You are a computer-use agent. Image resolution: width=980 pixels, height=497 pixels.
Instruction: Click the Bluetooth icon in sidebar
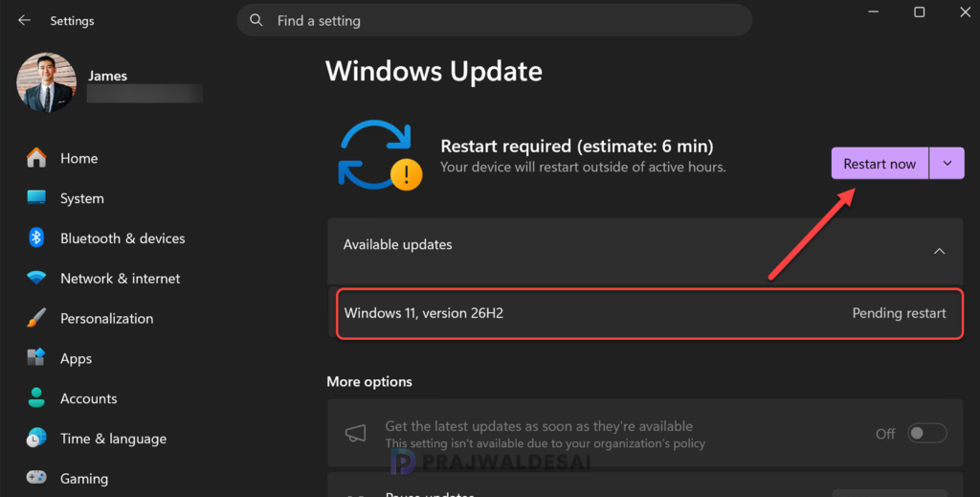click(36, 237)
